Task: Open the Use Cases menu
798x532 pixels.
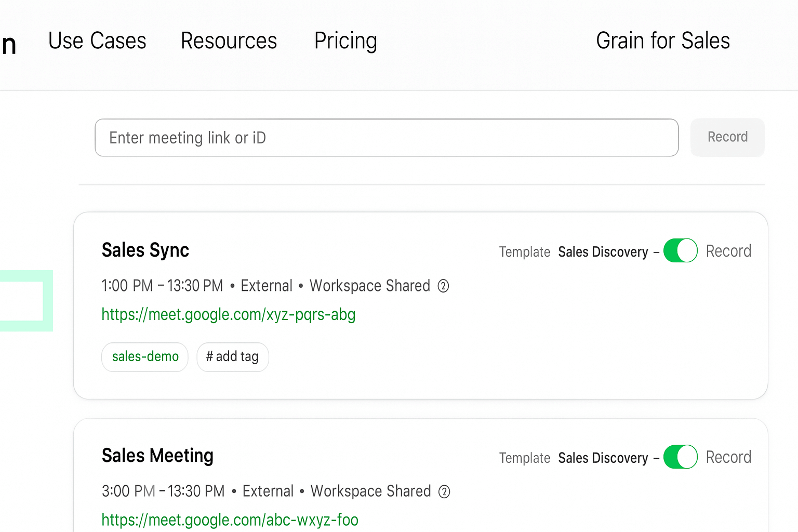Action: (97, 41)
